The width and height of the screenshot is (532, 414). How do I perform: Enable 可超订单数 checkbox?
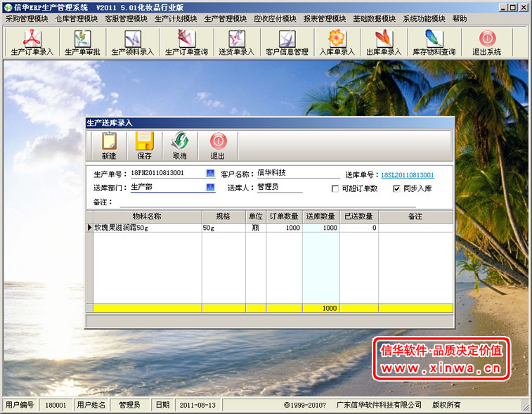[335, 188]
